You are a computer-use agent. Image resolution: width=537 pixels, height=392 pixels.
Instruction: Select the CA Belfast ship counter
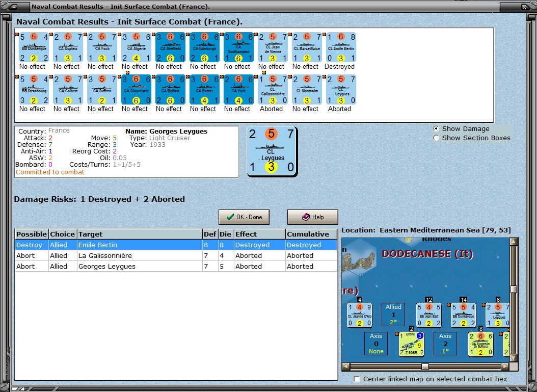pos(170,90)
